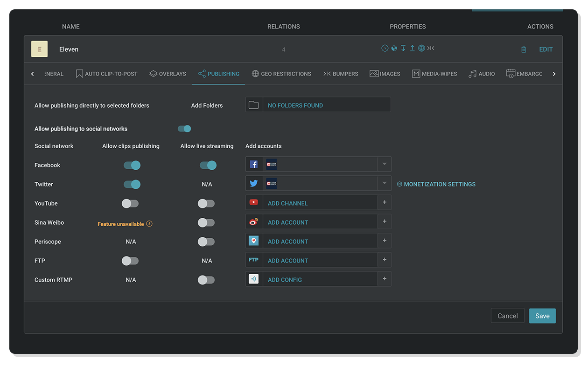Viewport: 588px width, 373px height.
Task: Click the Custom RTMP broadcast icon
Action: click(254, 279)
